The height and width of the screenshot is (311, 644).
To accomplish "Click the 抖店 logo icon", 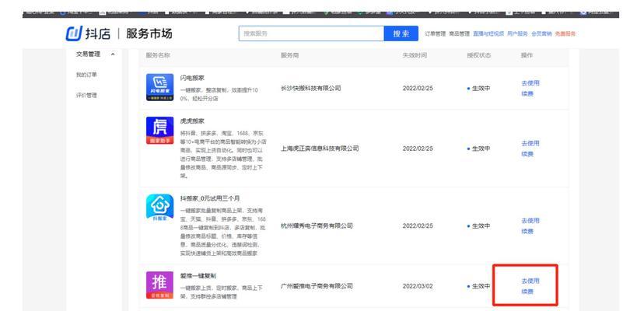I will [74, 33].
